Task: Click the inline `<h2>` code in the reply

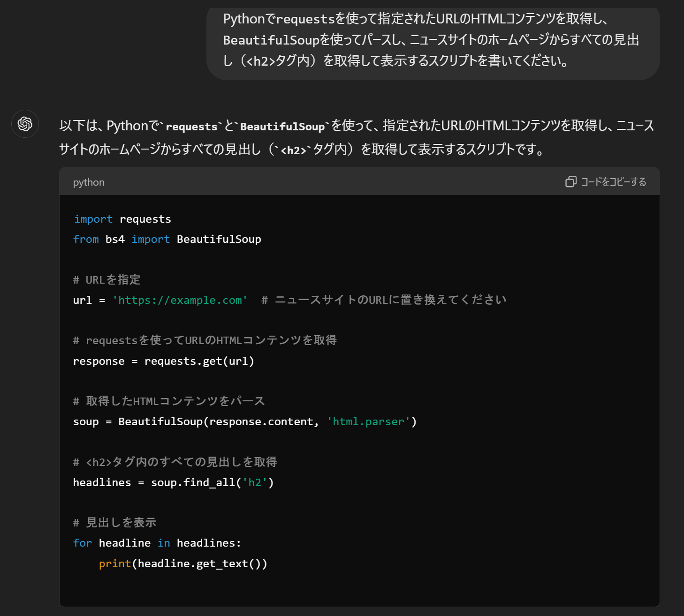Action: click(x=293, y=150)
